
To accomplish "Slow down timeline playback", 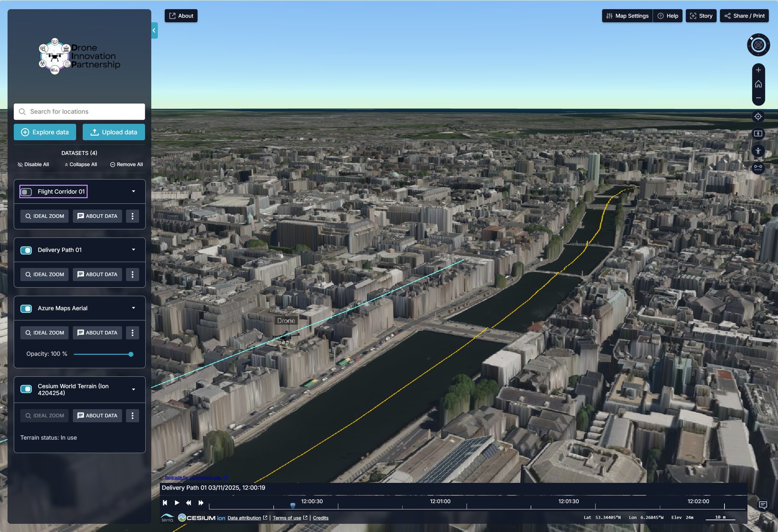I will click(x=188, y=503).
